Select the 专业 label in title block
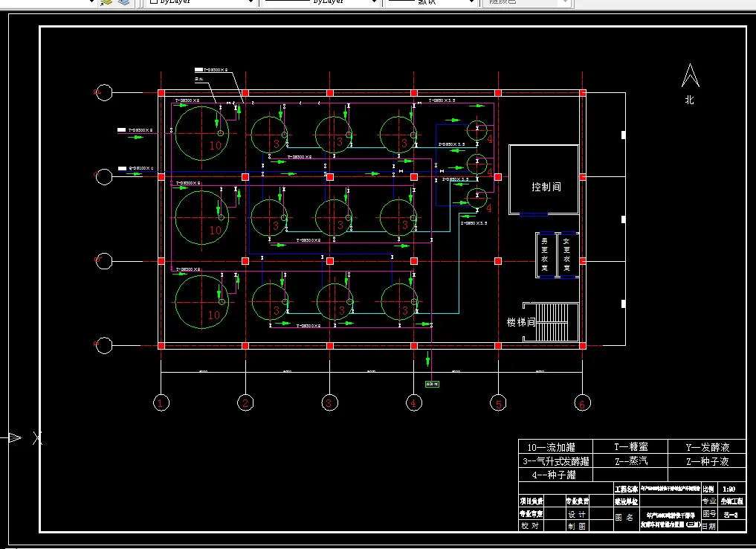Viewport: 756px width, 549px height. click(x=708, y=501)
